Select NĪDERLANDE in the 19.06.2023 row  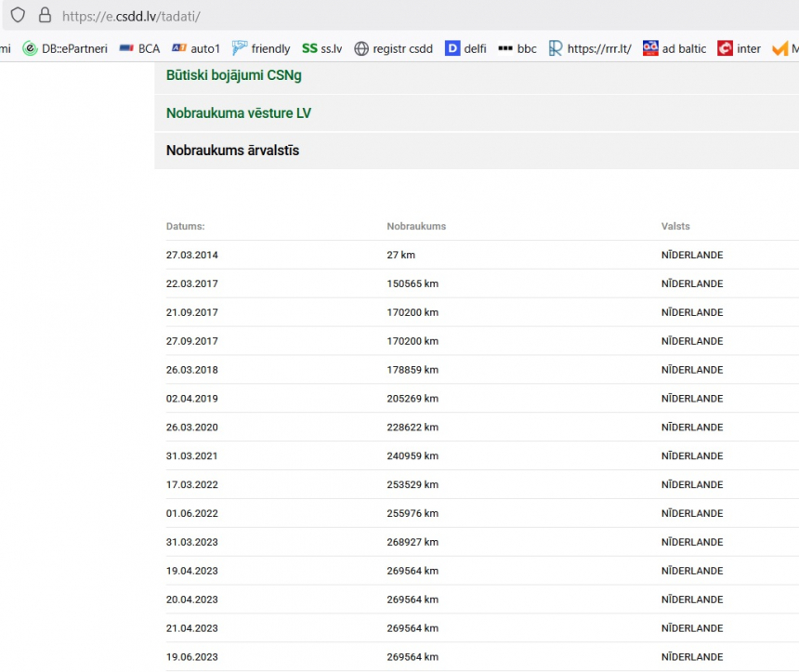pos(692,657)
